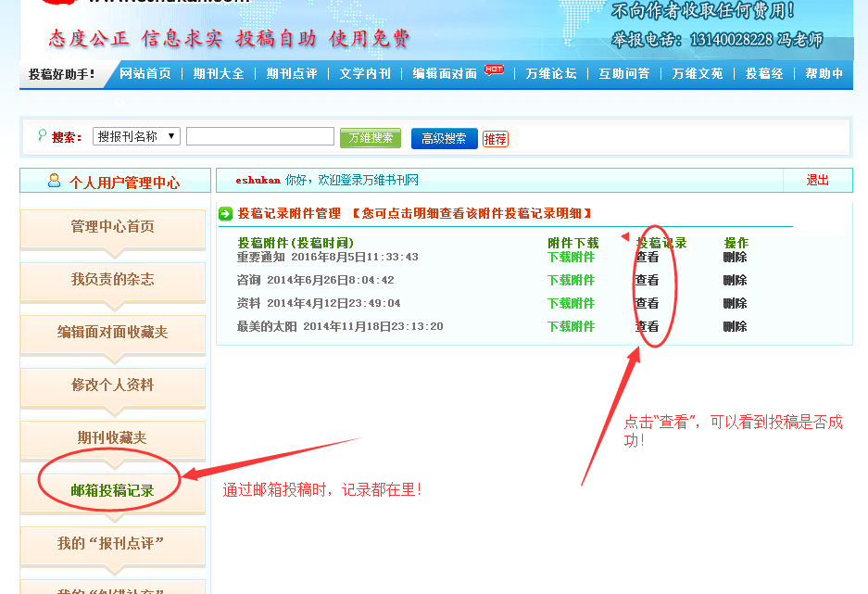Click the 退出 logout link
Screen dimensions: 868x594
click(x=817, y=180)
